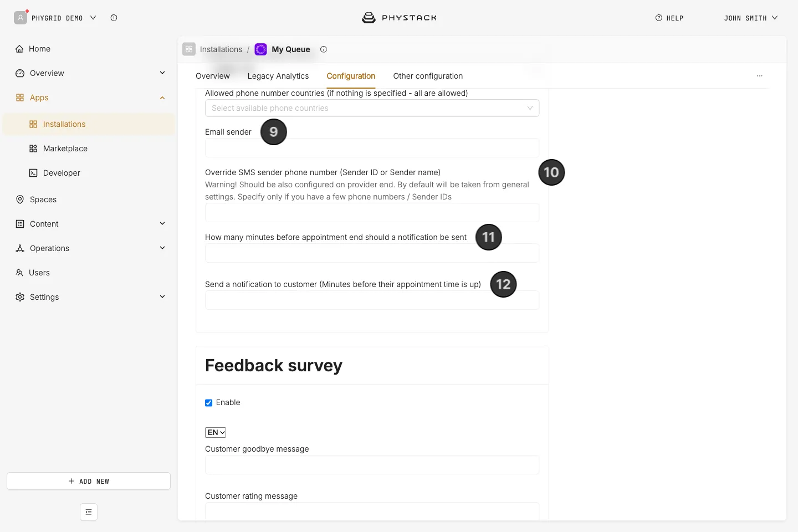
Task: Click the Spaces location pin icon
Action: pyautogui.click(x=20, y=199)
